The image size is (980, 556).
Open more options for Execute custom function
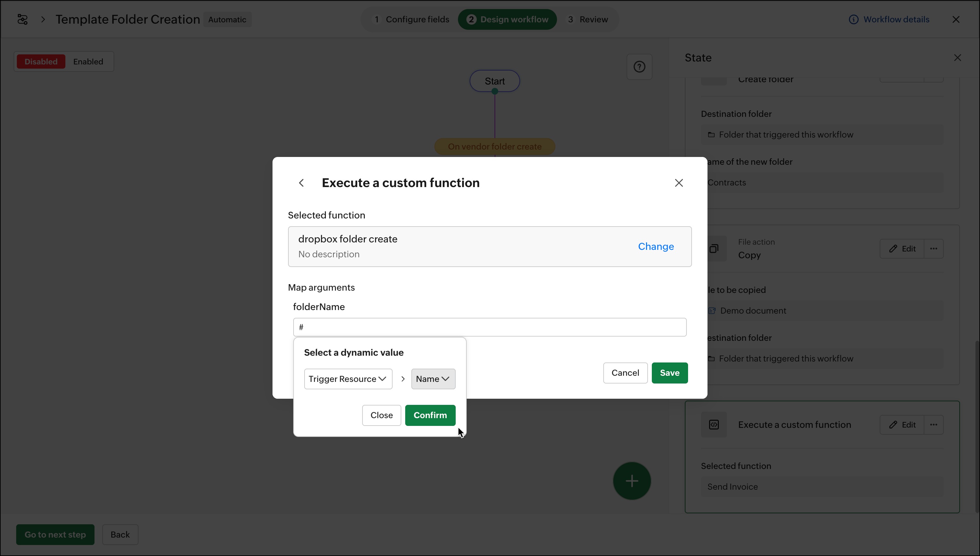point(933,425)
